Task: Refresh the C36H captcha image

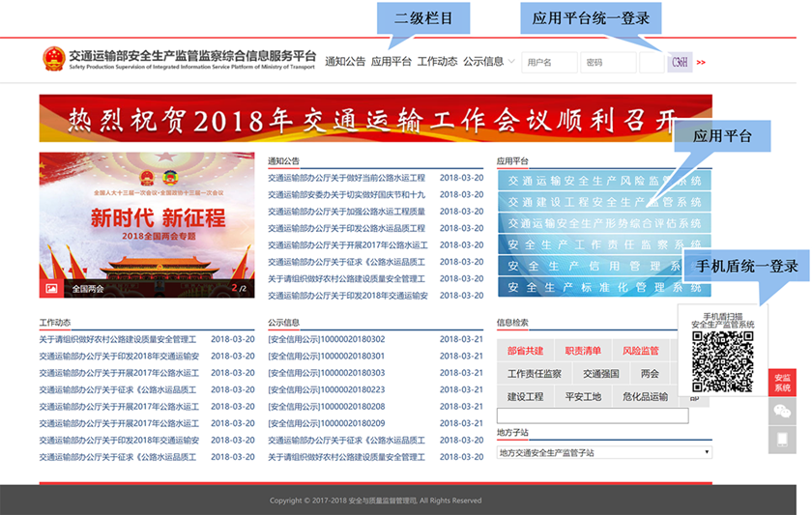Action: pyautogui.click(x=680, y=63)
